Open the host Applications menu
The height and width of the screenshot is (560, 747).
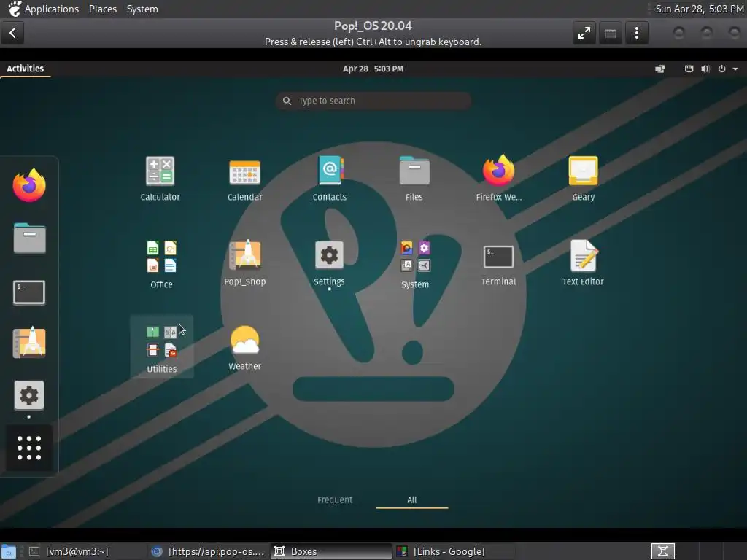pos(52,9)
